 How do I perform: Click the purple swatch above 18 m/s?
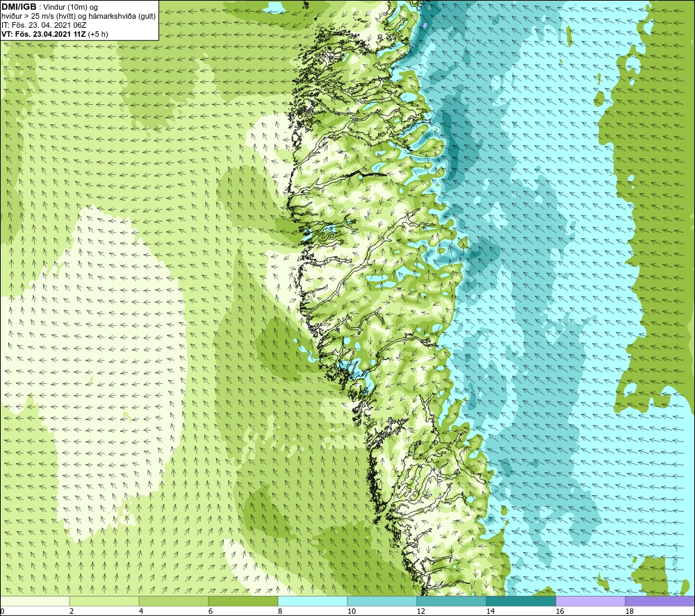pos(660,601)
